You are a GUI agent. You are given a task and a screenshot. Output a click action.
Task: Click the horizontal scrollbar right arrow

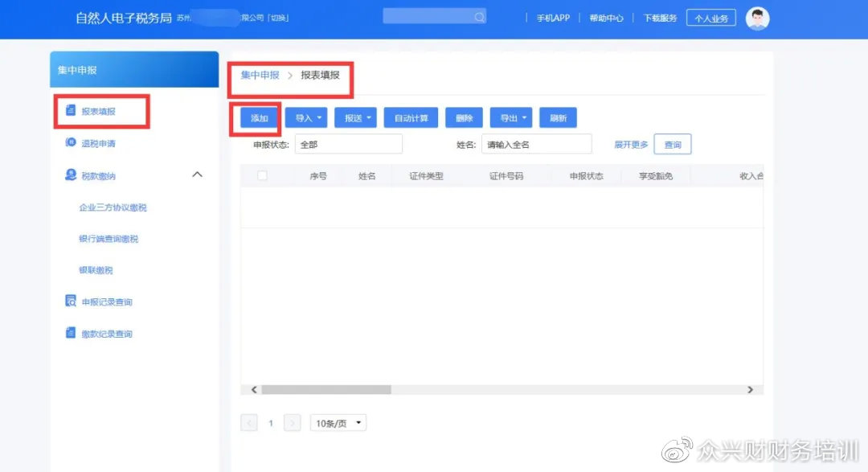tap(750, 389)
